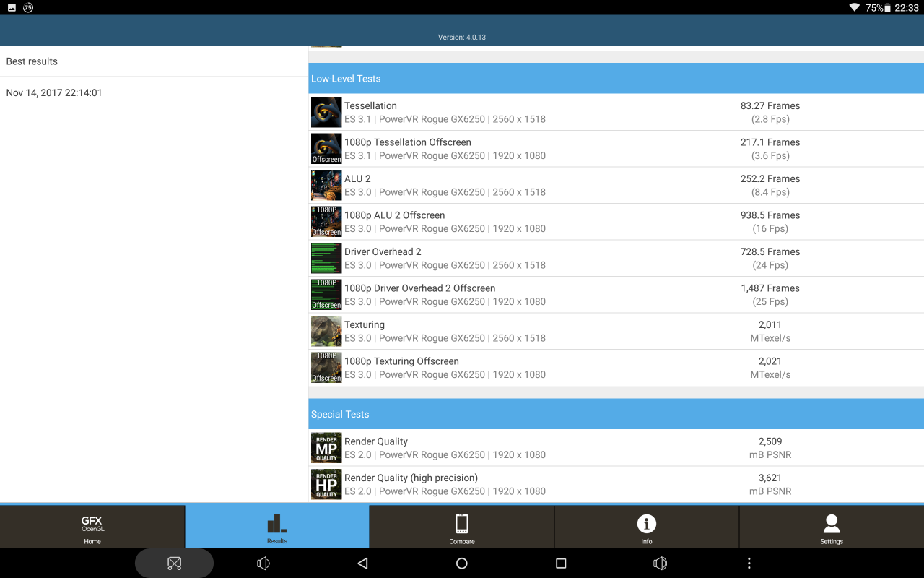Tap the Android recent apps square button
The width and height of the screenshot is (924, 578).
pos(561,564)
